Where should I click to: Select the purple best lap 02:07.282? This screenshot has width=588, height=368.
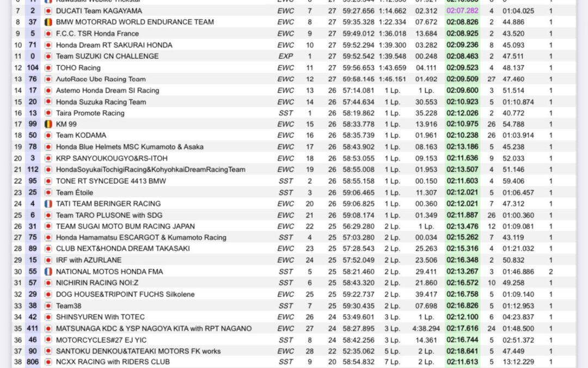coord(462,11)
